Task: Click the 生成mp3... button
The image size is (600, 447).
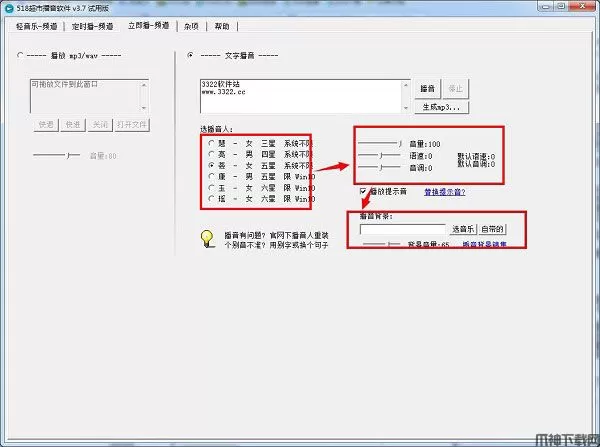Action: (x=441, y=107)
